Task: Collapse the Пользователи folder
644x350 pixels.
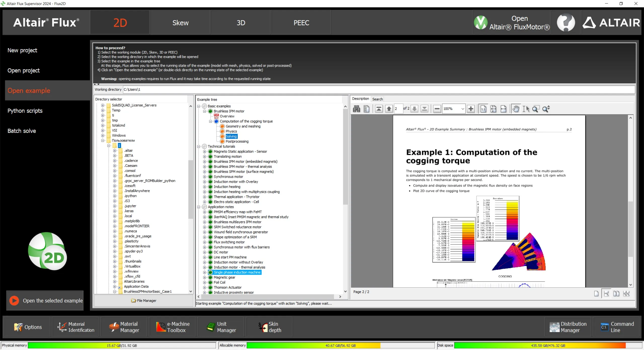Action: [103, 141]
